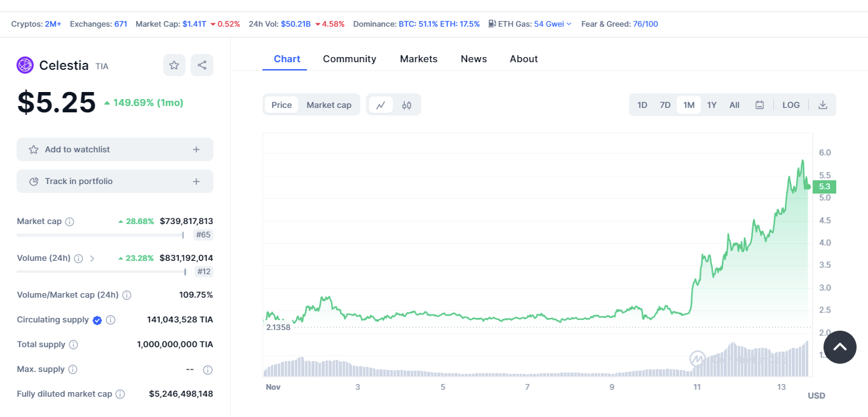Expand Volume (24h) details chevron
Image resolution: width=868 pixels, height=417 pixels.
click(x=92, y=258)
